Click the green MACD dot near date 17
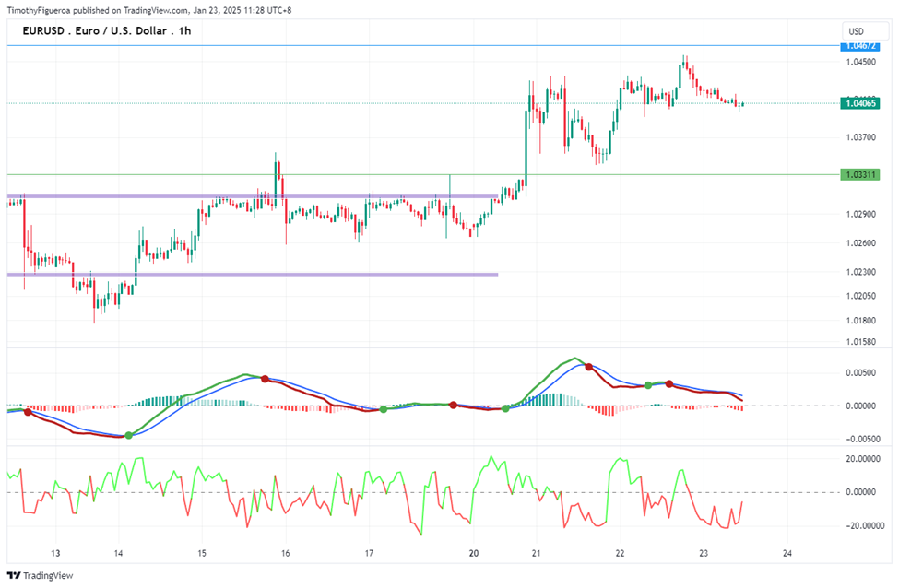Viewport: 899px width, 588px height. [384, 409]
